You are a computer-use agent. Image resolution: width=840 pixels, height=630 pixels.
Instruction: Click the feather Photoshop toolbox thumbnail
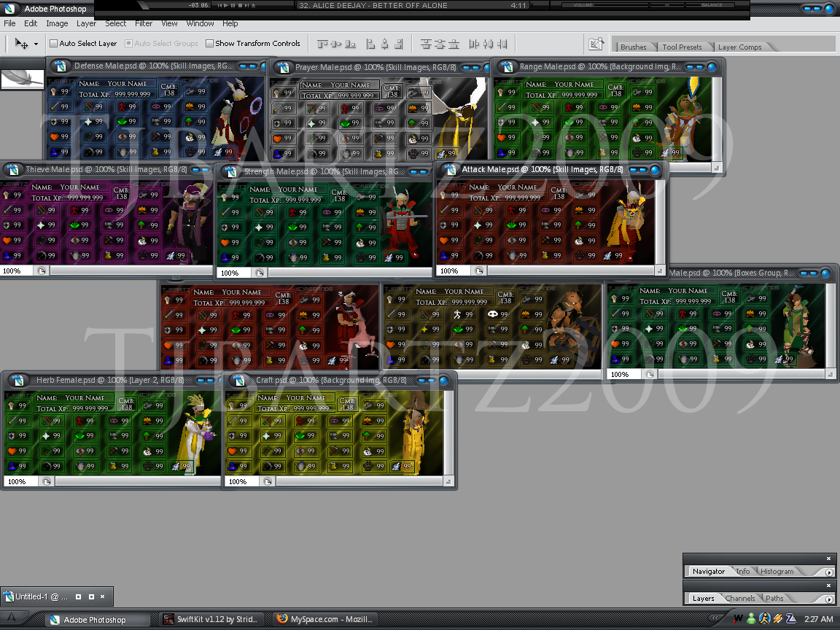(22, 79)
